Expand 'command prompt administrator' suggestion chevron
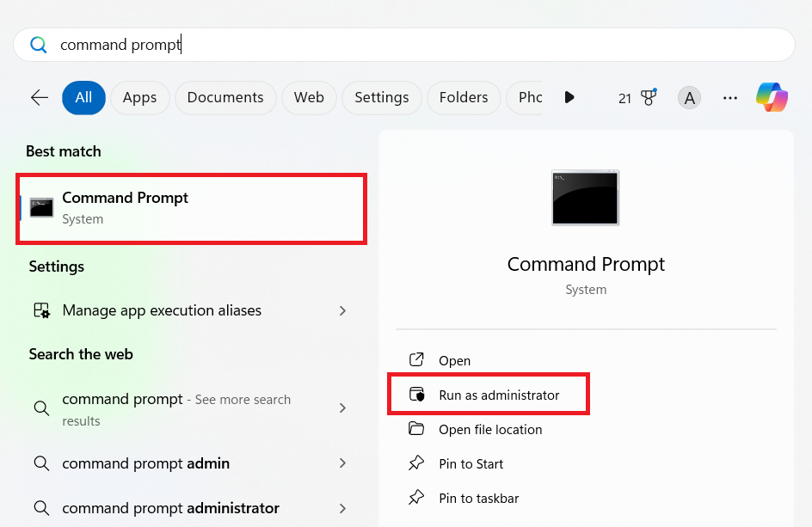The width and height of the screenshot is (812, 527). tap(342, 508)
